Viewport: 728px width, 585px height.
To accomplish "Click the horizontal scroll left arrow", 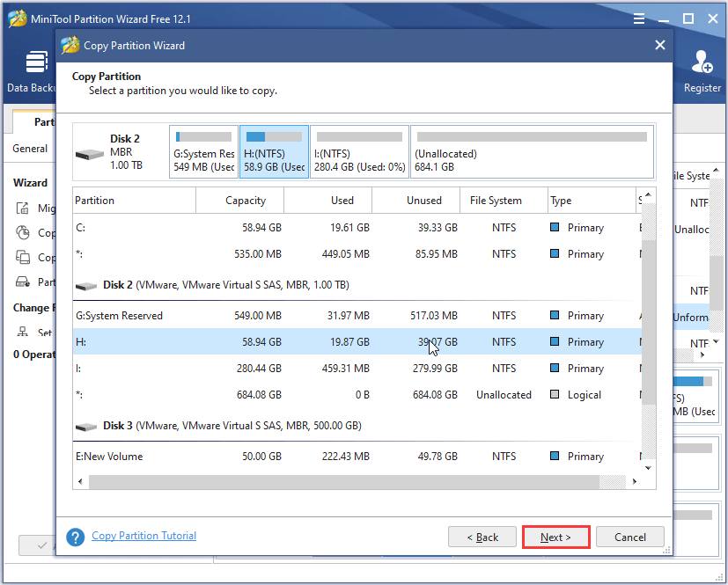I will [x=80, y=481].
